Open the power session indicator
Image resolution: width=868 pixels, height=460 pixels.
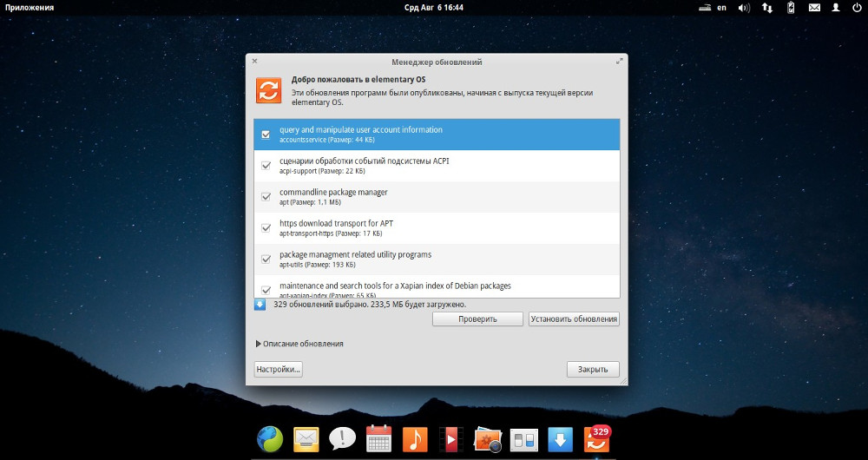click(857, 8)
